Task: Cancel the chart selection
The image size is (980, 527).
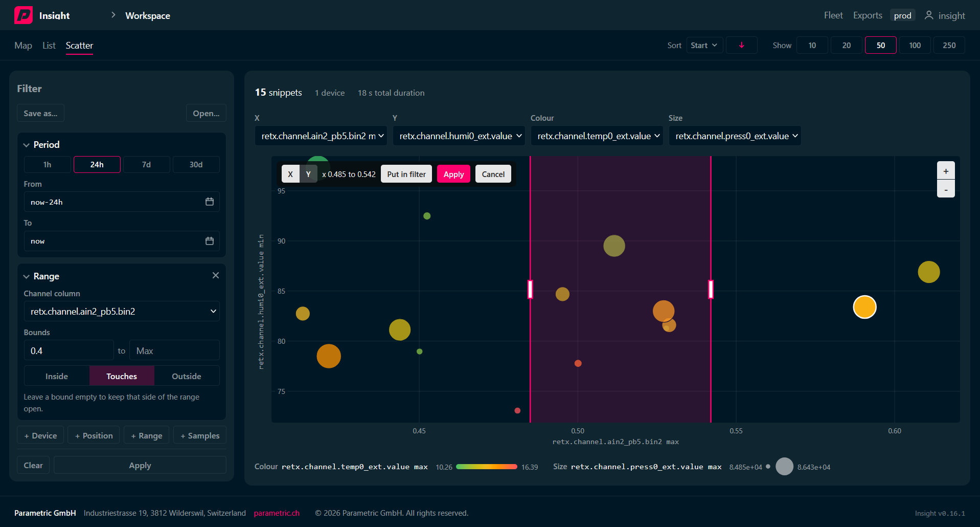Action: tap(493, 174)
